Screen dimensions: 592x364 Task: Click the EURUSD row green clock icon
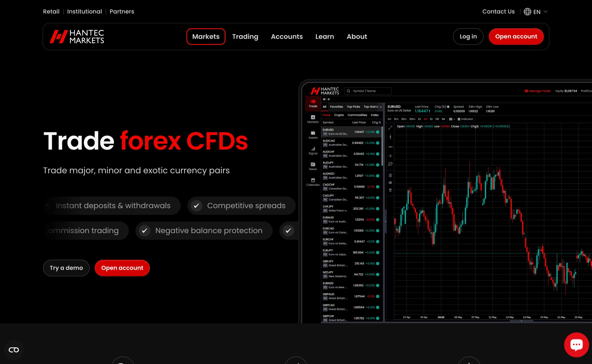coord(378,132)
